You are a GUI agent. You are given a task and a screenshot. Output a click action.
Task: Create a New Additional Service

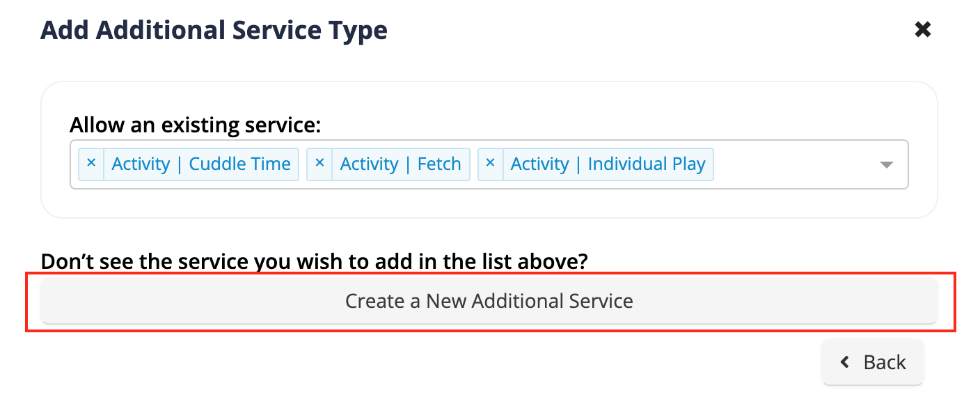489,301
